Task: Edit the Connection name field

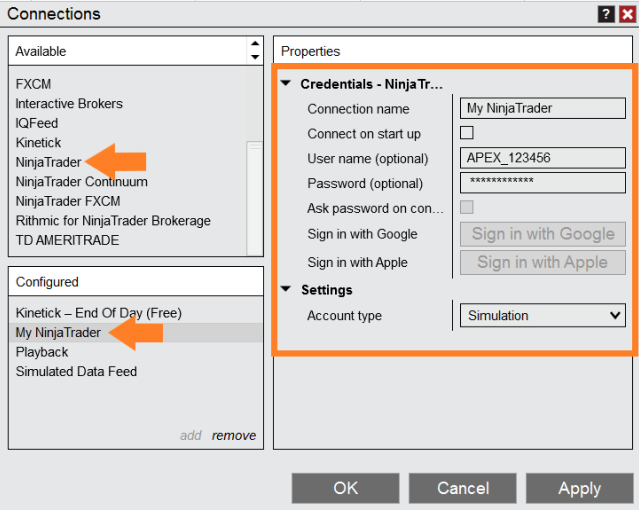Action: click(x=543, y=108)
